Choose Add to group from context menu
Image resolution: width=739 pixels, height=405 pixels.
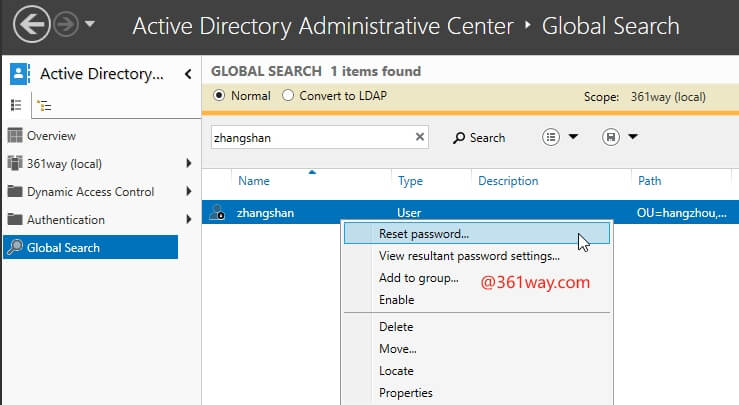click(418, 278)
